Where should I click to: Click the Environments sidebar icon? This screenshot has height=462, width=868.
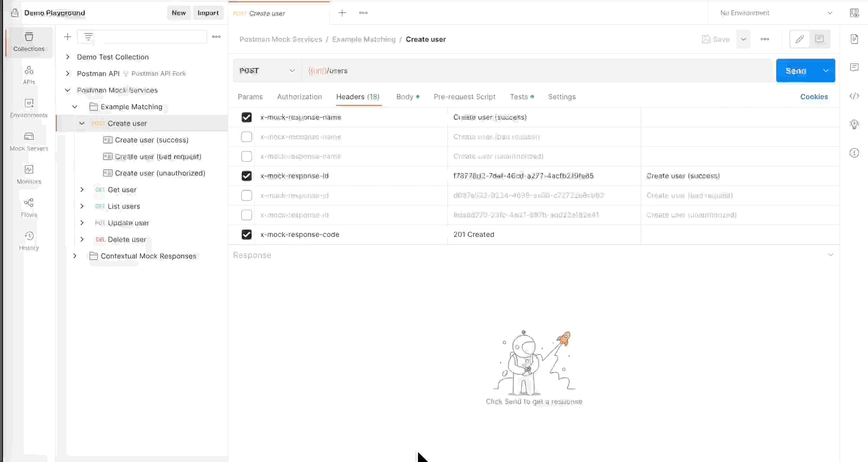coord(28,107)
